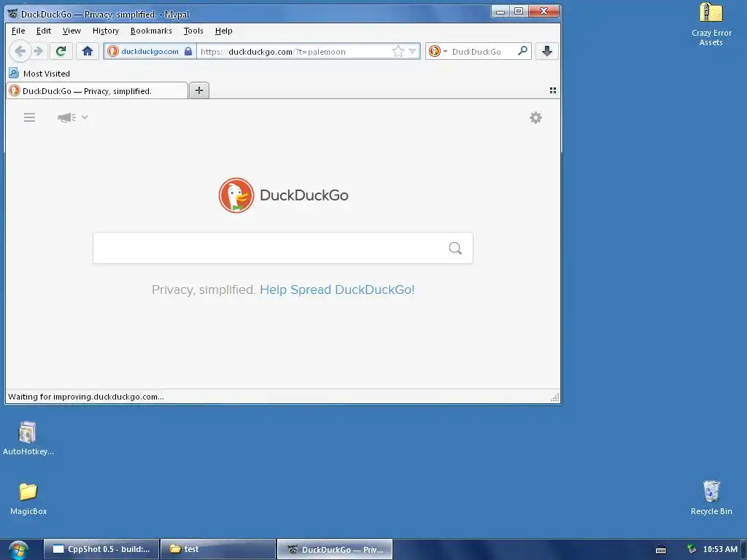The width and height of the screenshot is (747, 560).
Task: Go back with the Back arrow button
Action: tap(20, 51)
